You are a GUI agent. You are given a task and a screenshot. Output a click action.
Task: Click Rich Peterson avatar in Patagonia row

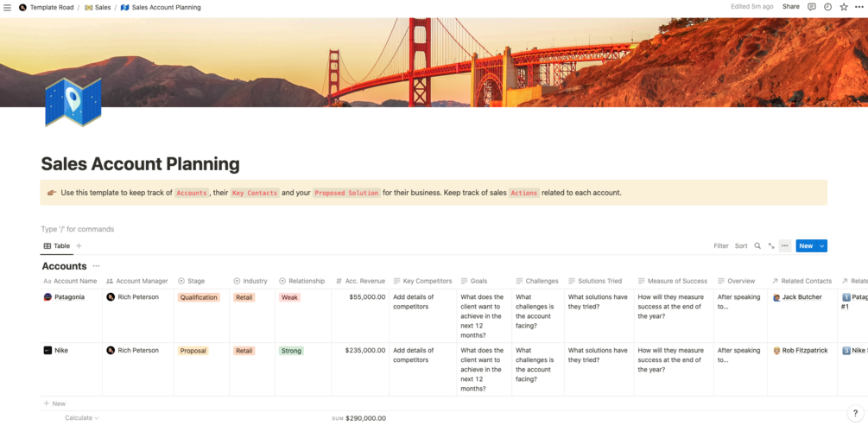[111, 297]
